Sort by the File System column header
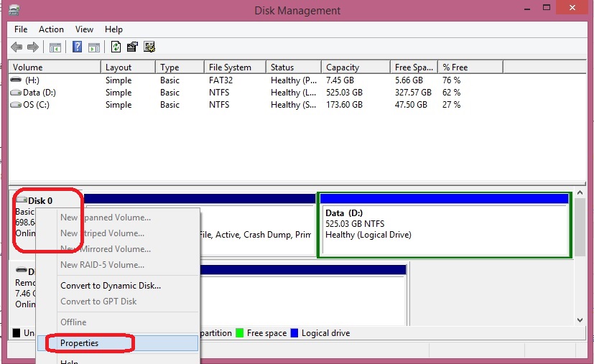Image resolution: width=594 pixels, height=364 pixels. [230, 67]
